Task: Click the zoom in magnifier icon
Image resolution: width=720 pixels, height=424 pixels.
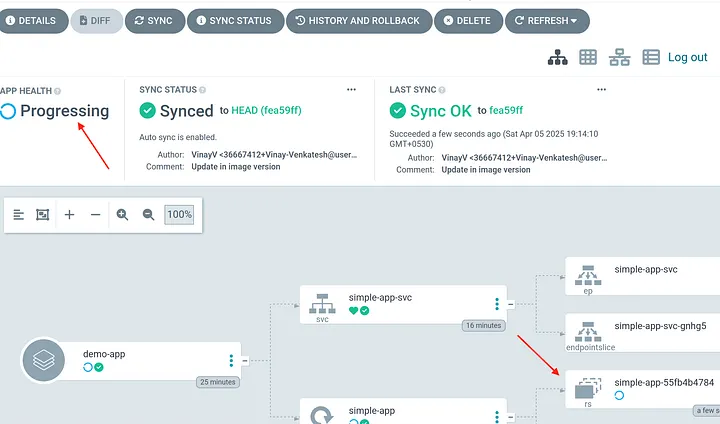Action: [122, 214]
